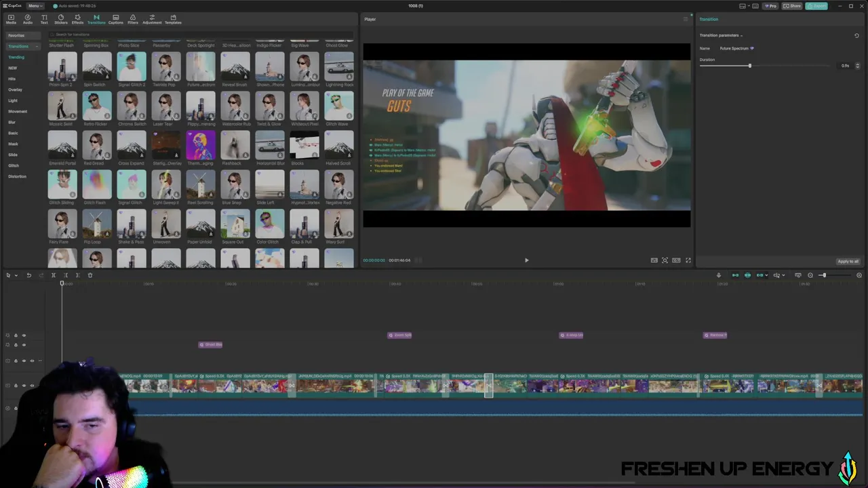Open the Menu dropdown
868x488 pixels.
(34, 6)
